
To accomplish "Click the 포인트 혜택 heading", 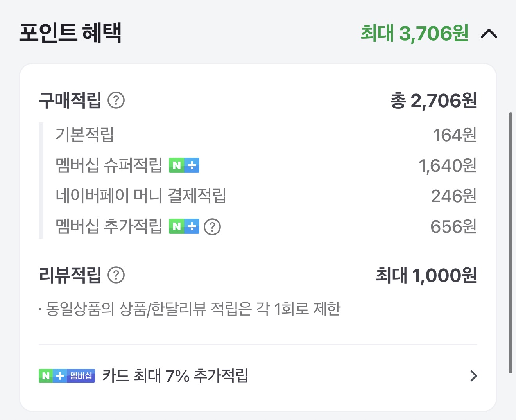I will tap(70, 33).
